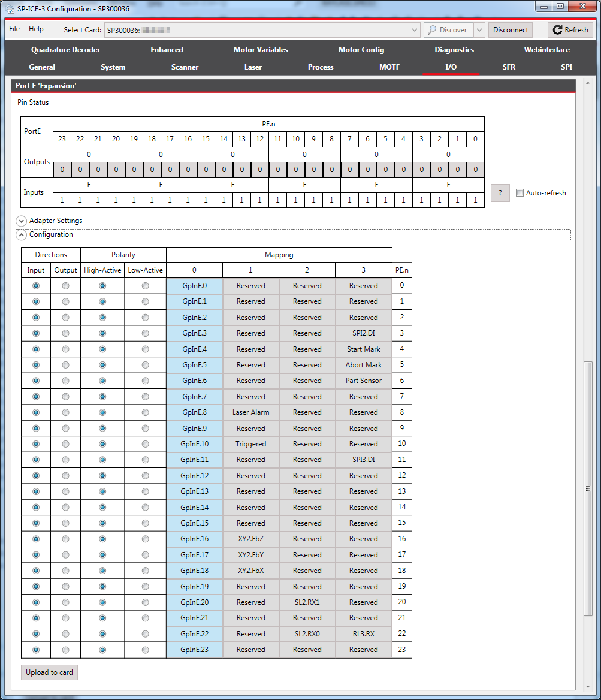Select the RL3.RX mapping cell

click(x=364, y=633)
